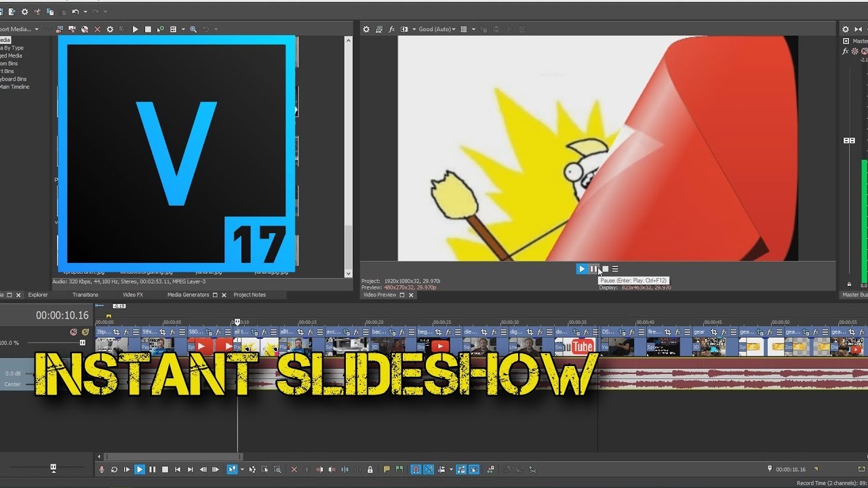868x488 pixels.
Task: Open Auto Ripple mode dropdown arrow
Action: tap(451, 469)
